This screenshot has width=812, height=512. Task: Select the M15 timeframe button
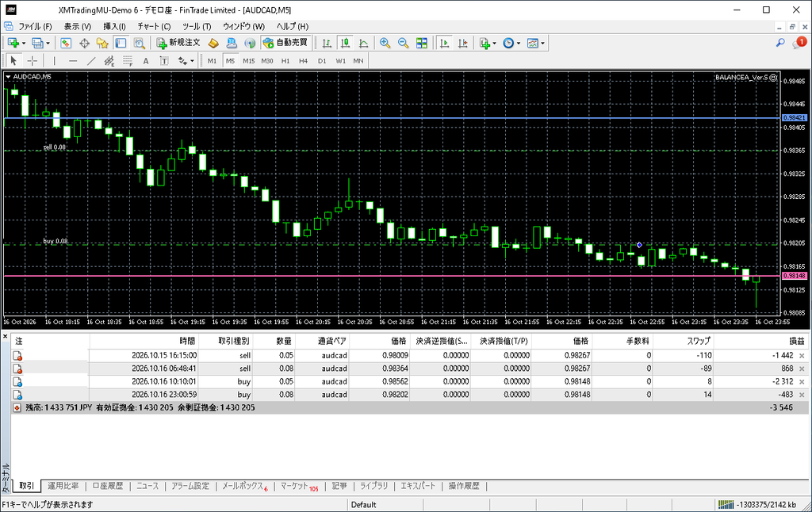pos(248,61)
